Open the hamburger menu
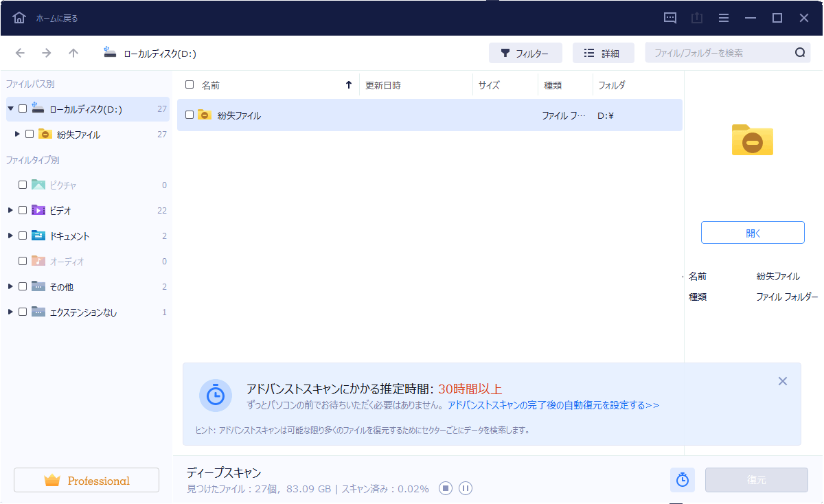The image size is (824, 504). click(724, 18)
